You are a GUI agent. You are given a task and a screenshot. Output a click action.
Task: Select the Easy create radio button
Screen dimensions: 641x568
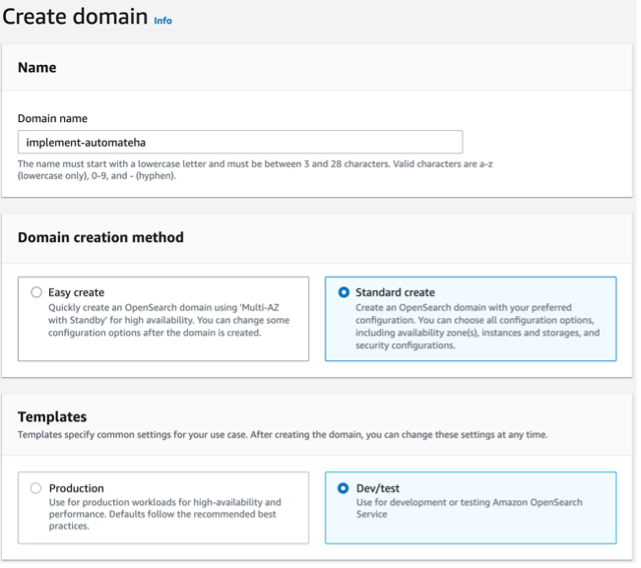pos(37,292)
